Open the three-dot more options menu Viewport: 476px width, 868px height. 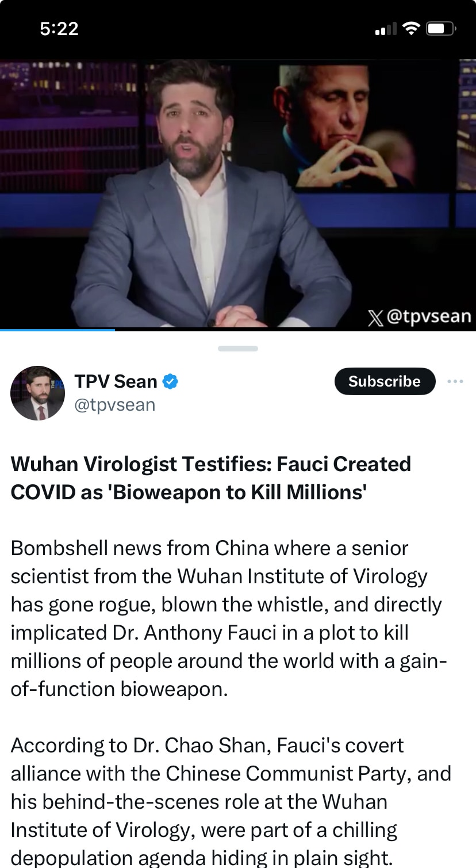(x=455, y=381)
